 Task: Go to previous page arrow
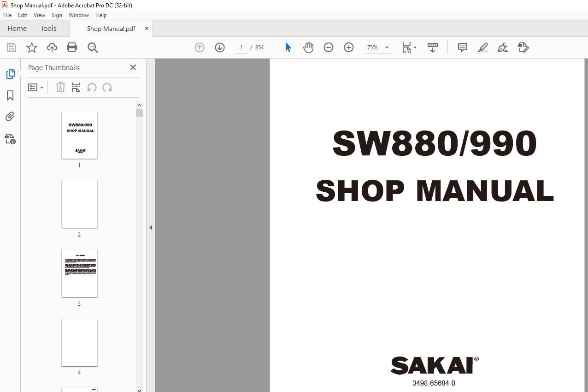(x=200, y=48)
